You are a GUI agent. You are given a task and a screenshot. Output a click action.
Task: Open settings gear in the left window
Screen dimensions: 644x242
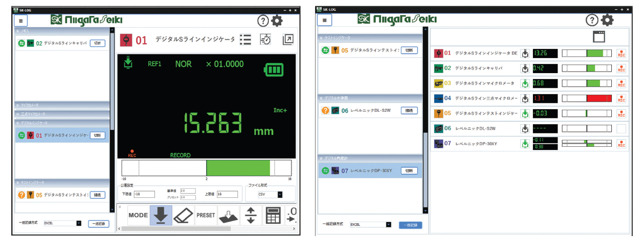click(x=277, y=21)
